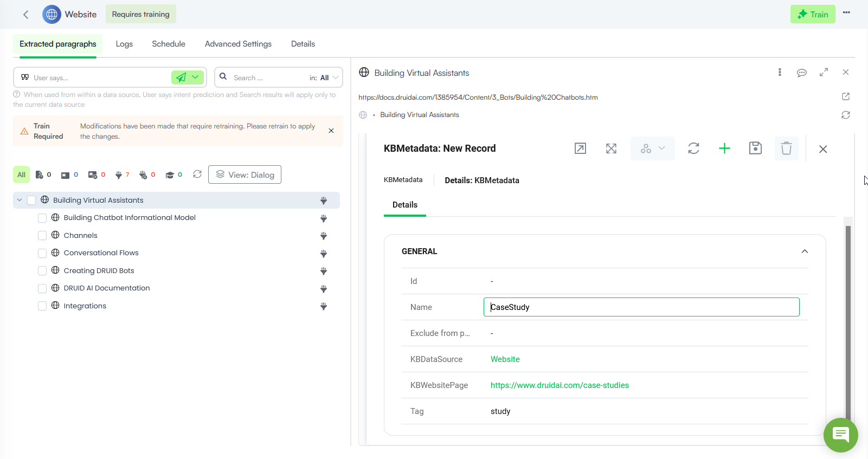Open the top Details tab
Screen dimensions: 868x459
pyautogui.click(x=303, y=44)
